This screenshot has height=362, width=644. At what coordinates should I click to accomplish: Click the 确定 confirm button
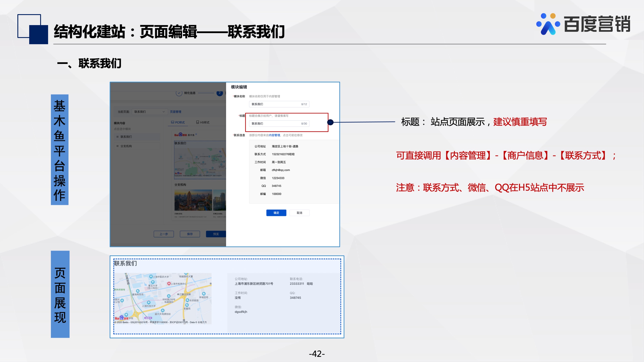276,213
